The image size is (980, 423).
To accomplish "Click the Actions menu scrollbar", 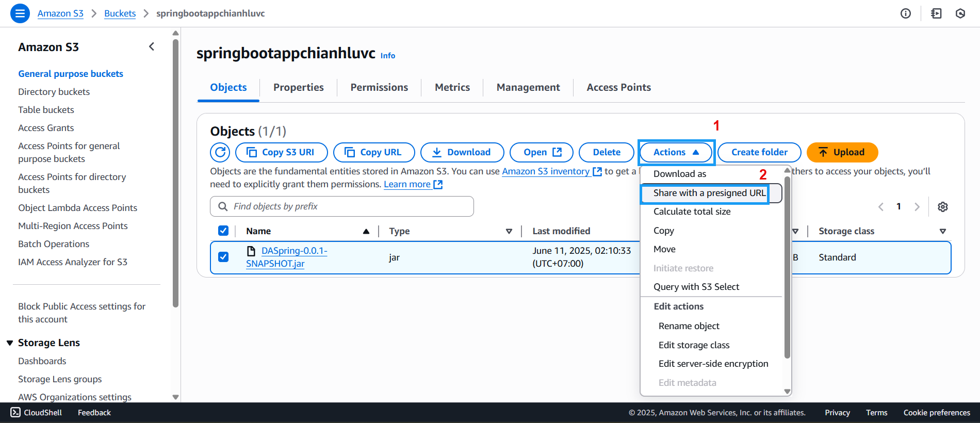I will (787, 267).
